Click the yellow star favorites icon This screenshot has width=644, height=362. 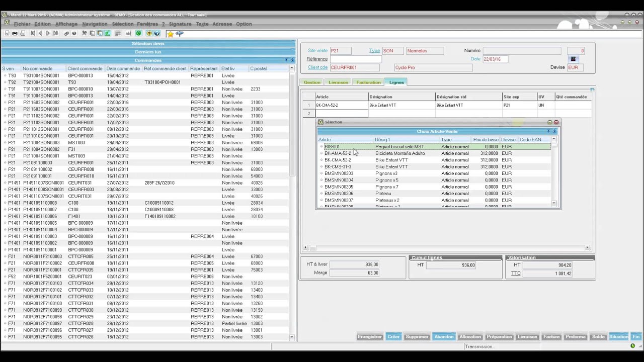click(x=170, y=34)
